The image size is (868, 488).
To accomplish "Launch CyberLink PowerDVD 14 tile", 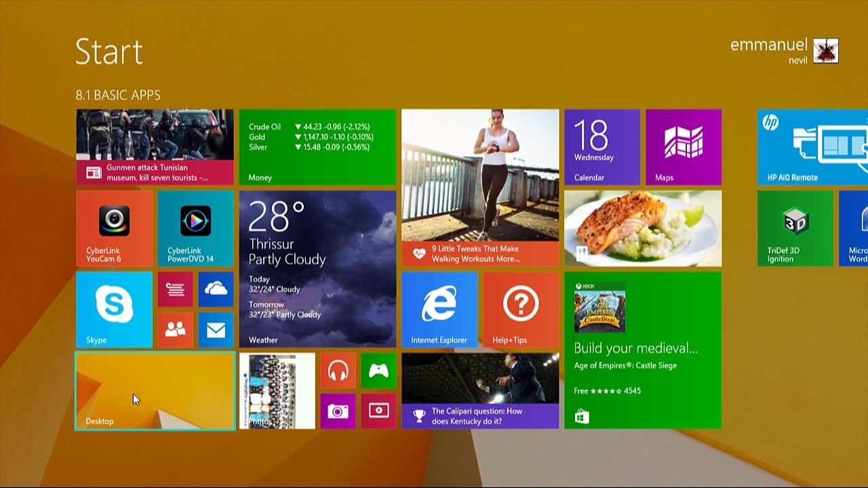I will point(195,228).
